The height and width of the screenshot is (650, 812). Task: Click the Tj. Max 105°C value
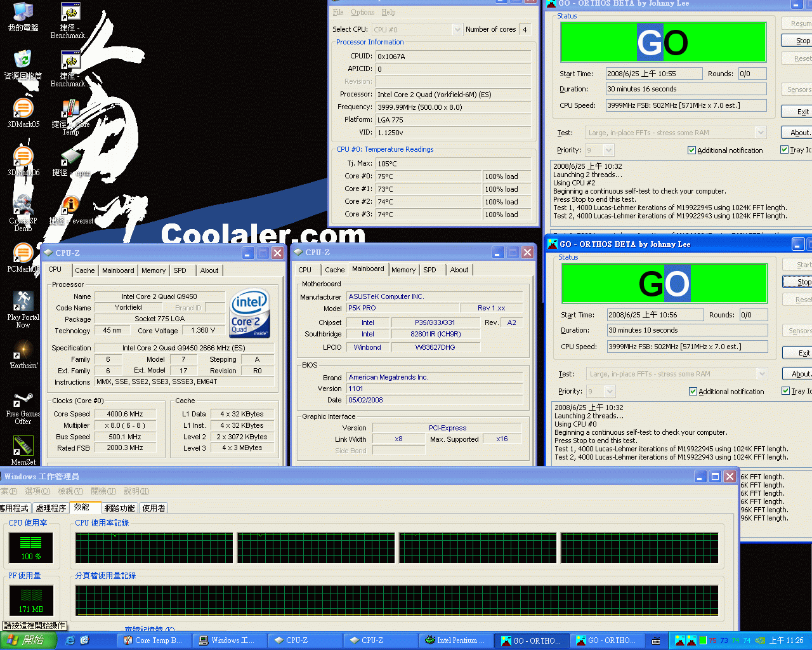(453, 163)
